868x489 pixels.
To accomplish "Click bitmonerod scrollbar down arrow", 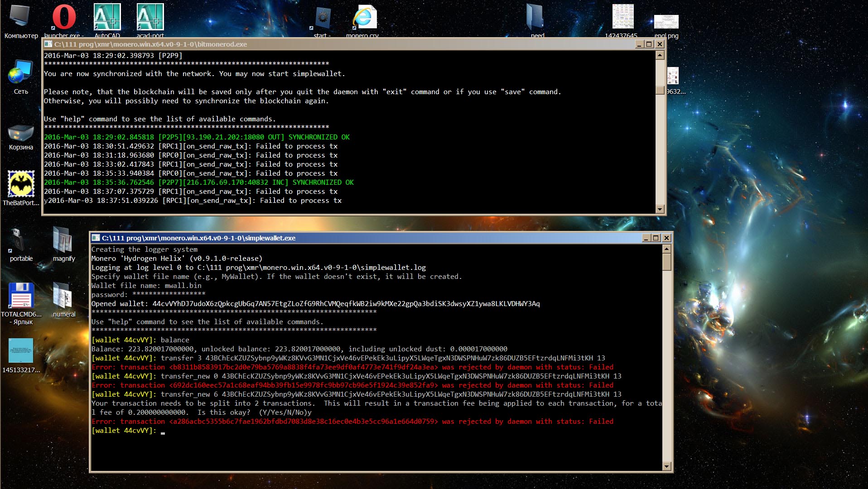I will pos(660,209).
